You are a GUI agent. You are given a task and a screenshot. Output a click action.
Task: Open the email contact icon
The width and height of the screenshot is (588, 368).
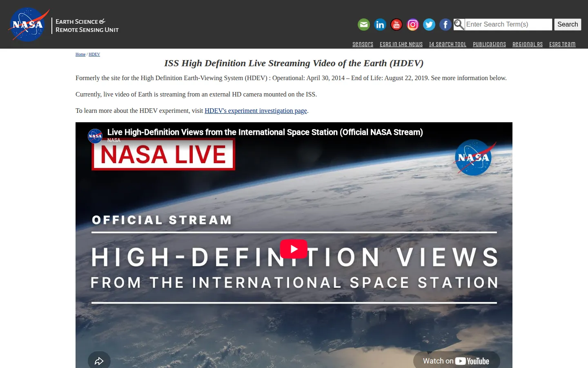pos(364,25)
